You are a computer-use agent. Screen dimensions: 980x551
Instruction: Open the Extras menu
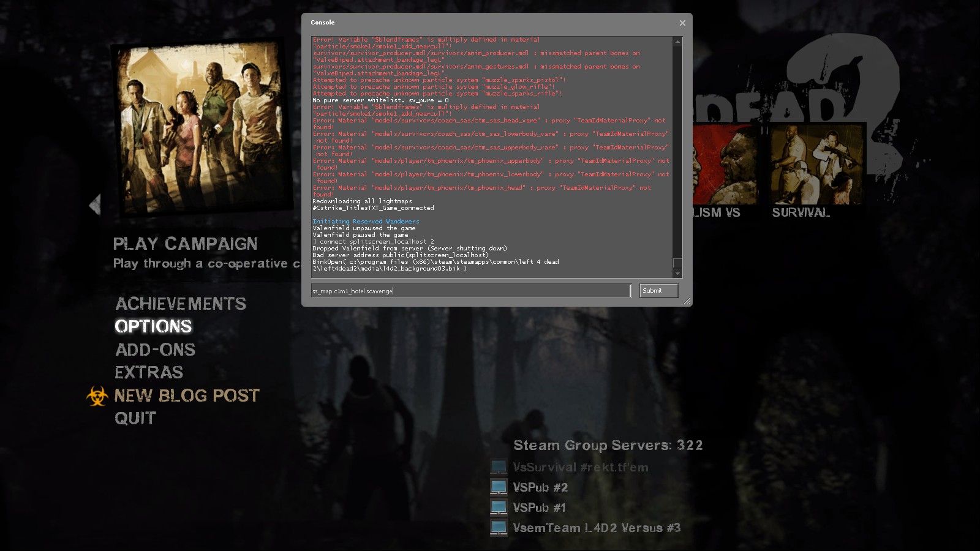pos(149,372)
